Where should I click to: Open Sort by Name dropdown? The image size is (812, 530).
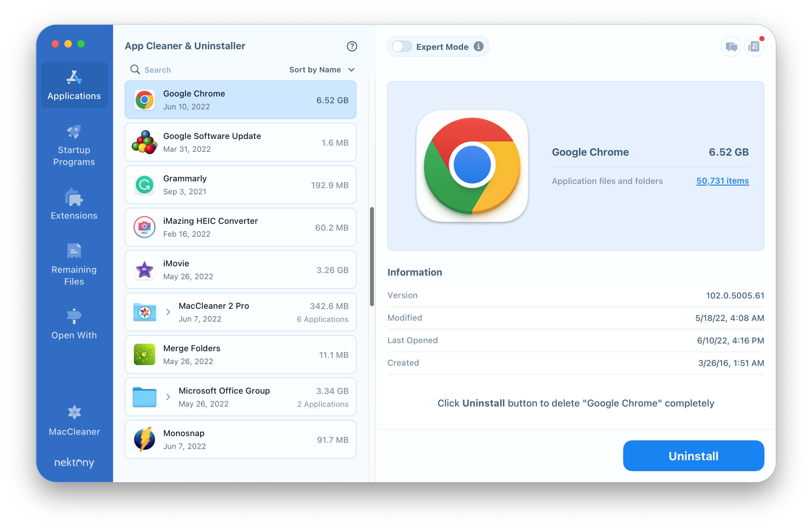point(321,69)
